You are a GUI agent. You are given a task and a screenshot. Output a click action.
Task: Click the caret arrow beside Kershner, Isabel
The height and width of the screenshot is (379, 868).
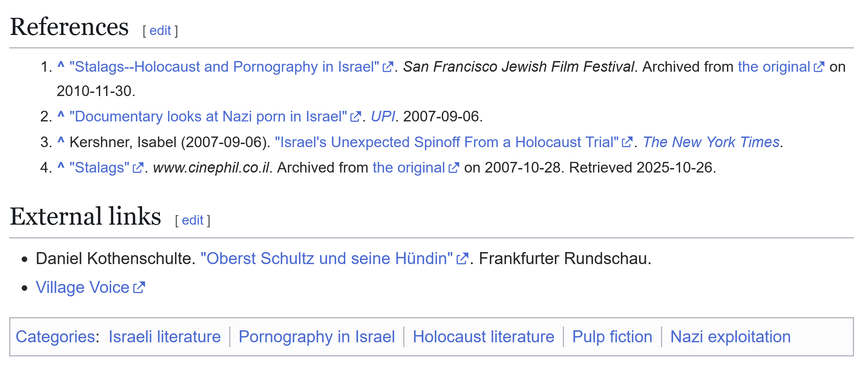point(61,141)
